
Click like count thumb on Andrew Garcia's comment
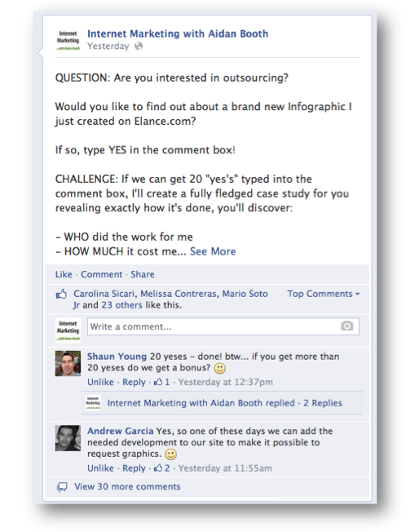(x=158, y=468)
